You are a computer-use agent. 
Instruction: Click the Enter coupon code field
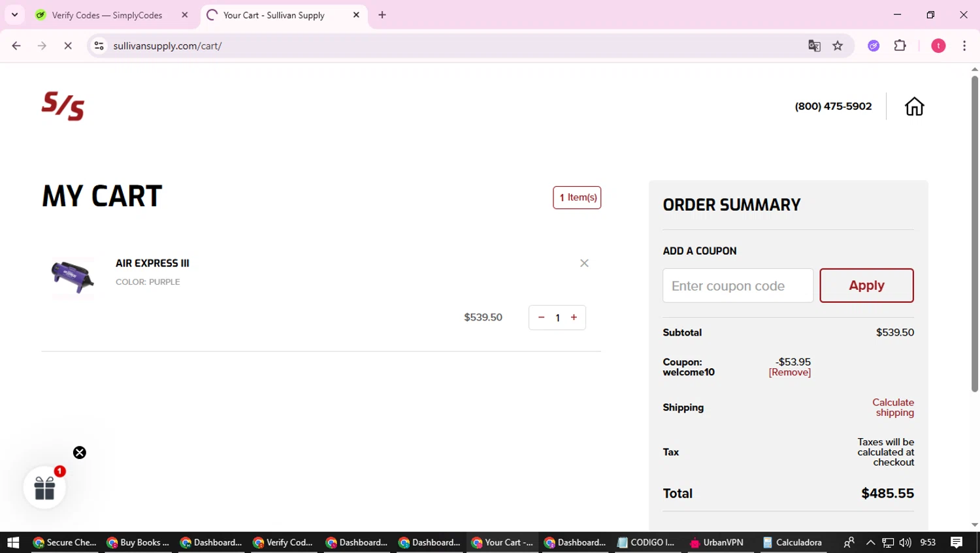(738, 285)
